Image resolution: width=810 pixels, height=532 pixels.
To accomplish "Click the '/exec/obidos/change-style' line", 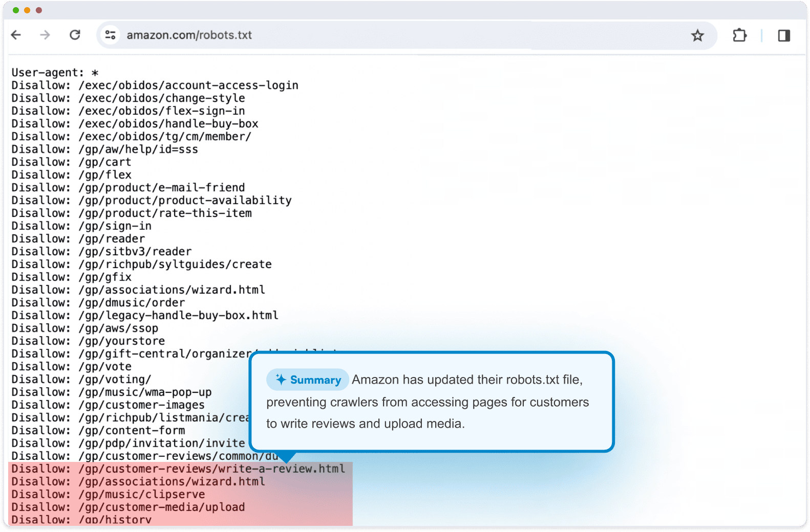I will (129, 98).
